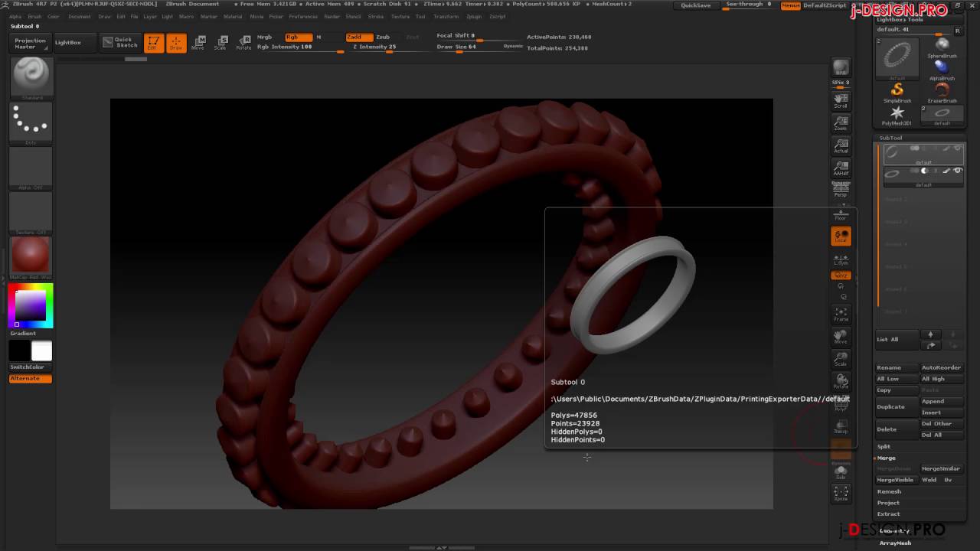Open the Document menu
The height and width of the screenshot is (551, 980).
coord(79,16)
